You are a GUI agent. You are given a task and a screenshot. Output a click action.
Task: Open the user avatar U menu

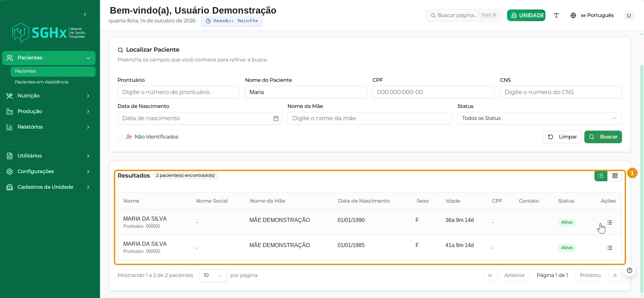pyautogui.click(x=629, y=15)
